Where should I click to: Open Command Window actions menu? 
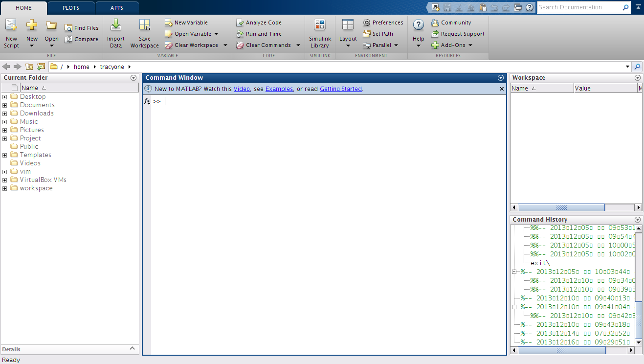[x=501, y=78]
